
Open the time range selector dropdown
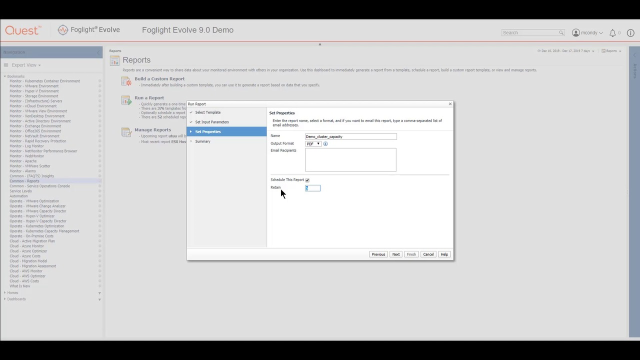pos(565,51)
